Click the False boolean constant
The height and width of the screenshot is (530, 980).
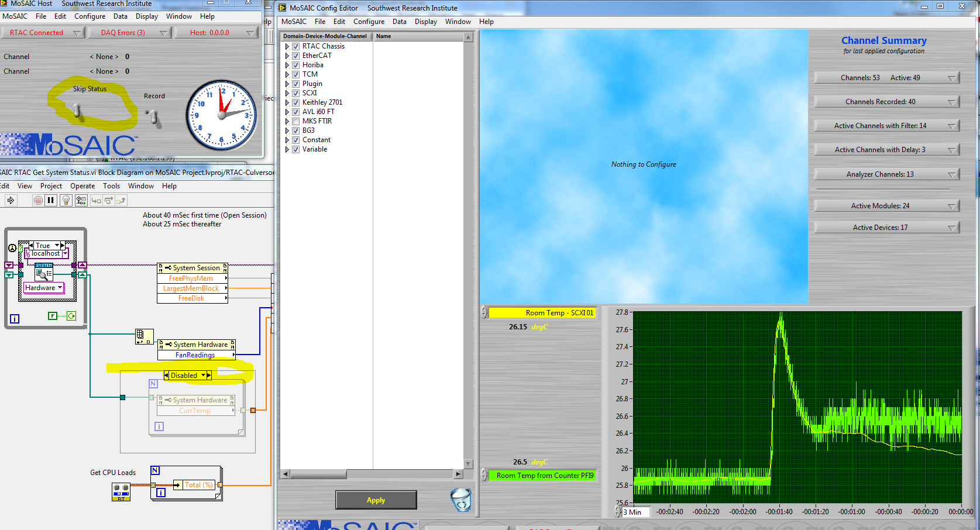pyautogui.click(x=53, y=316)
